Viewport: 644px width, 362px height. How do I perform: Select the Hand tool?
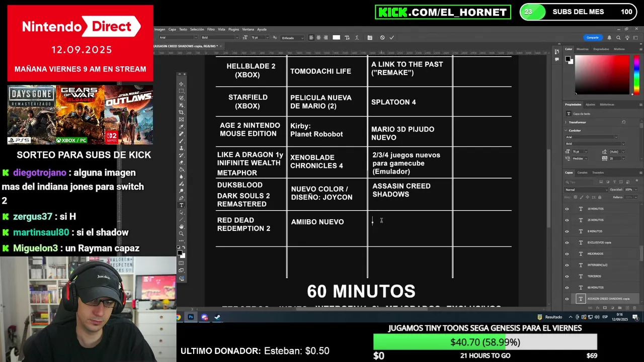click(181, 226)
